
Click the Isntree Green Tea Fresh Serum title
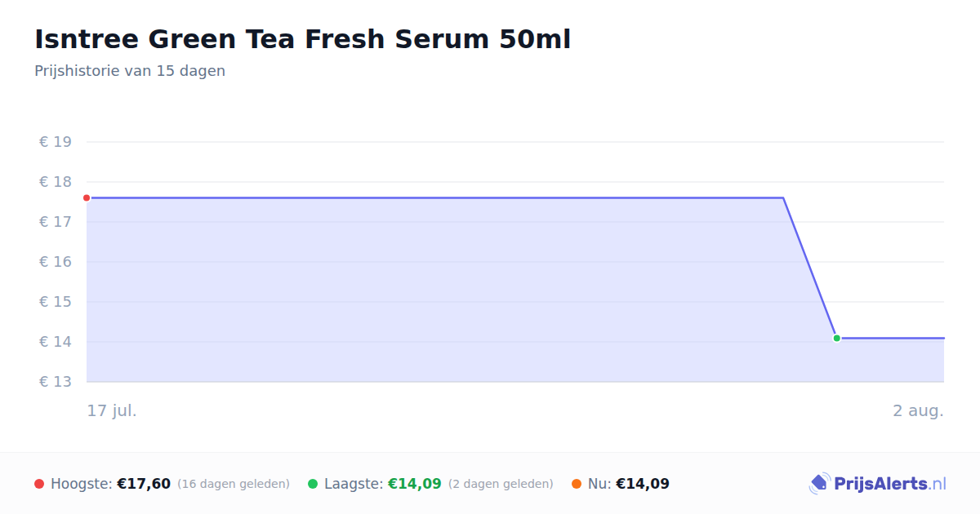coord(303,39)
